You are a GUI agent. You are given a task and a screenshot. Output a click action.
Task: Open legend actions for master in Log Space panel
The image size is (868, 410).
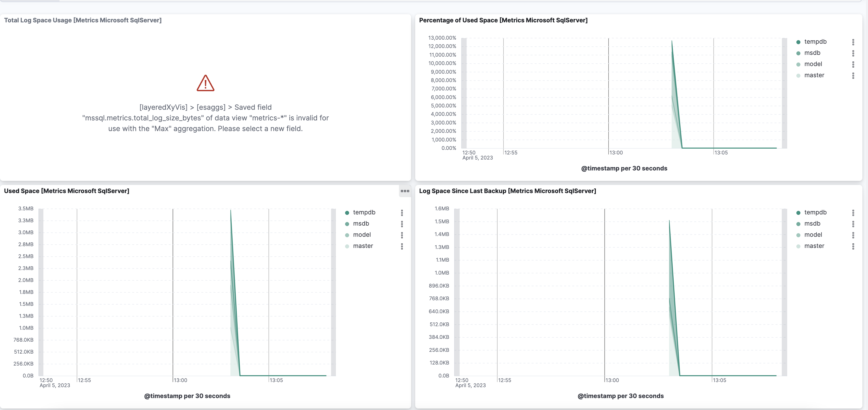tap(854, 246)
